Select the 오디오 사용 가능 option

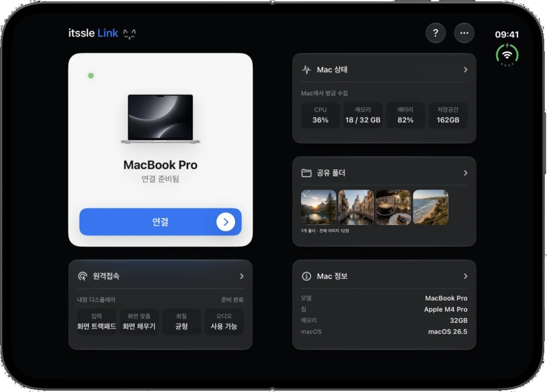224,321
